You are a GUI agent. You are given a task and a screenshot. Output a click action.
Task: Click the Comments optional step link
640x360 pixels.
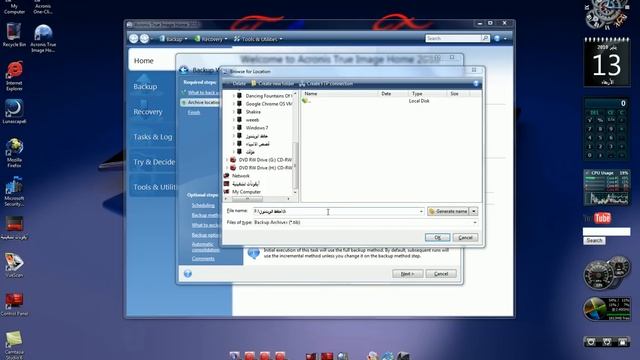(203, 258)
